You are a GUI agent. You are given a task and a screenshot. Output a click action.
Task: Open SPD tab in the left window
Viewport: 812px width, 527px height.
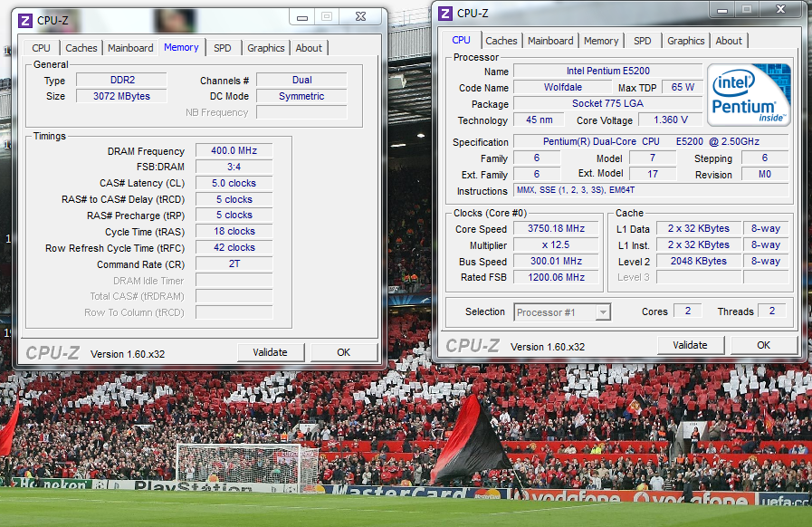click(x=223, y=48)
